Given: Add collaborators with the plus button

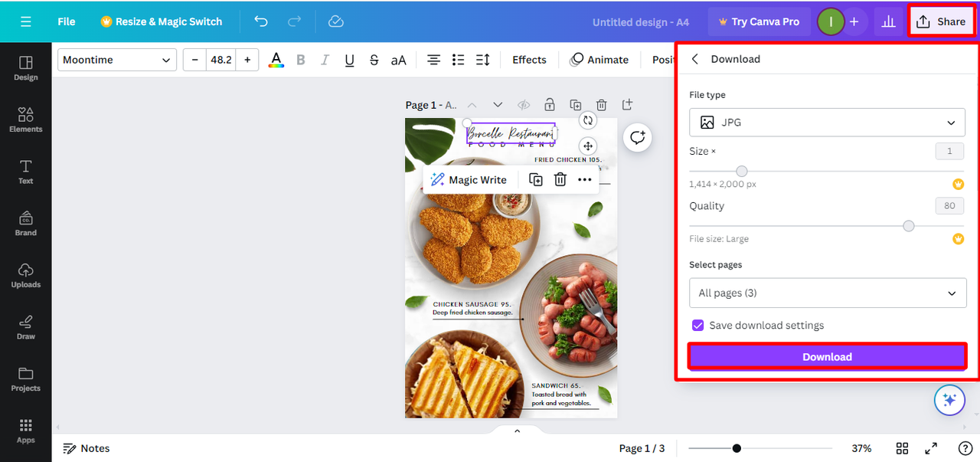Looking at the screenshot, I should coord(854,21).
